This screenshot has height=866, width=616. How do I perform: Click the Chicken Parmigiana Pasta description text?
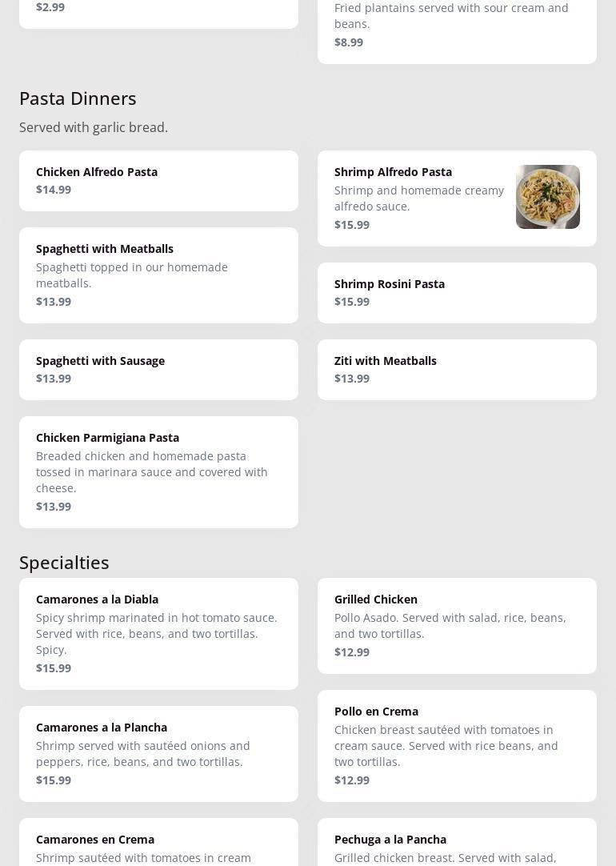[x=152, y=471]
